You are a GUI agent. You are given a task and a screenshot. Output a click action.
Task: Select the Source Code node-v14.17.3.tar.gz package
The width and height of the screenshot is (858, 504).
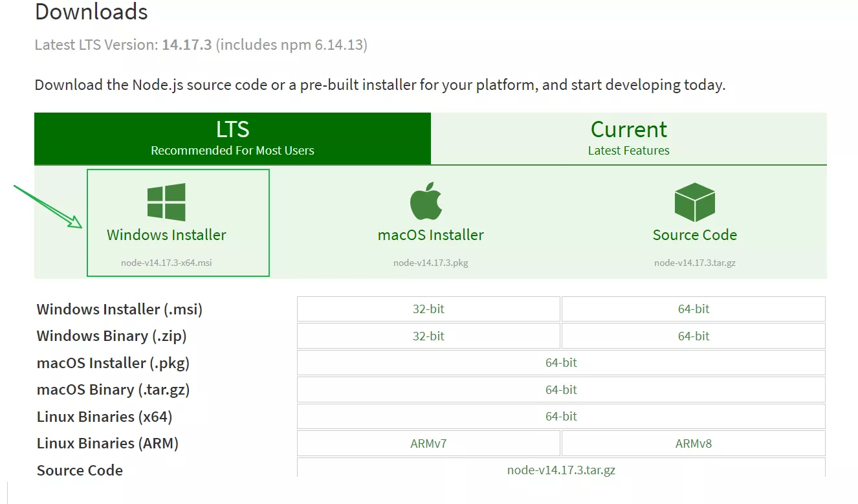[694, 263]
